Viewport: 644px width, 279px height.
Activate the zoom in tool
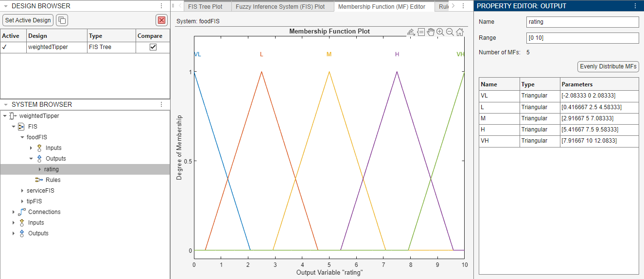point(440,32)
